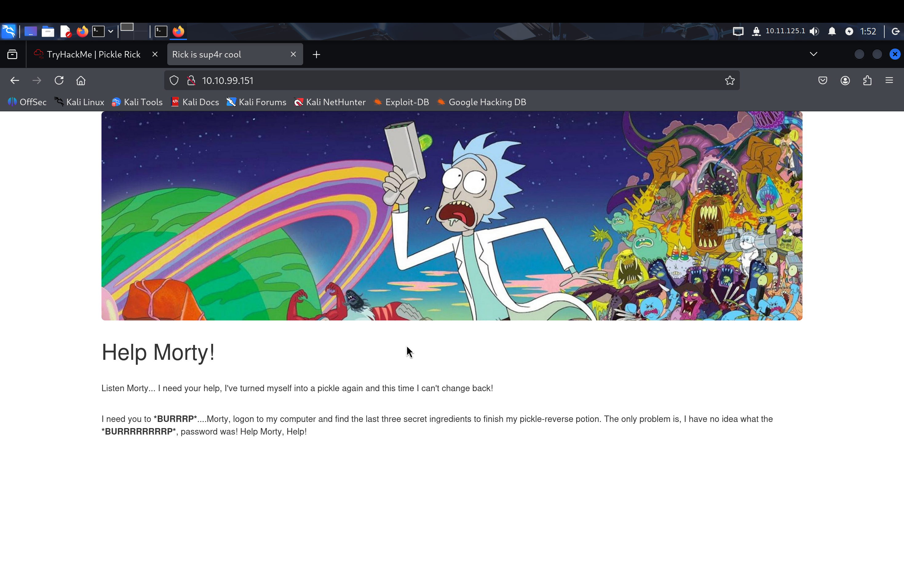Screen dimensions: 904x588
Task: Open the Kali applications menu
Action: point(9,31)
